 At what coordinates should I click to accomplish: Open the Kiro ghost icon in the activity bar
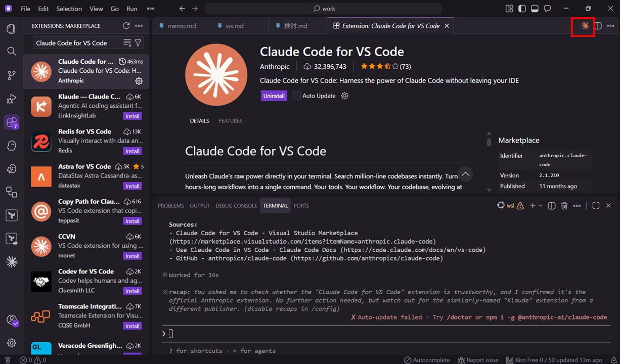(x=11, y=146)
